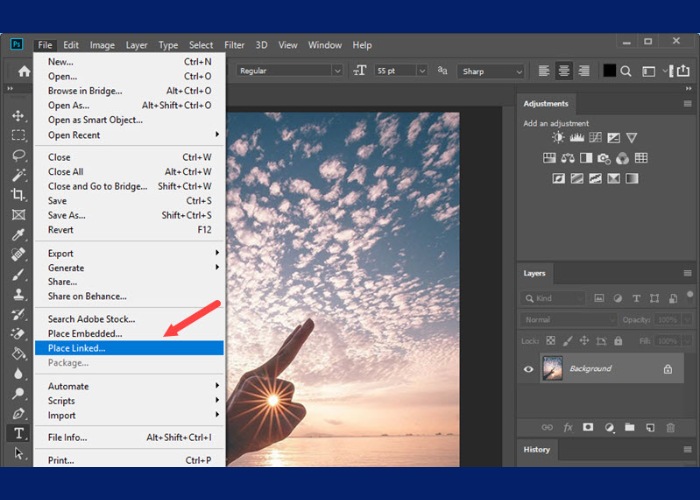Image resolution: width=700 pixels, height=500 pixels.
Task: Expand the Open Recent submenu
Action: [129, 135]
